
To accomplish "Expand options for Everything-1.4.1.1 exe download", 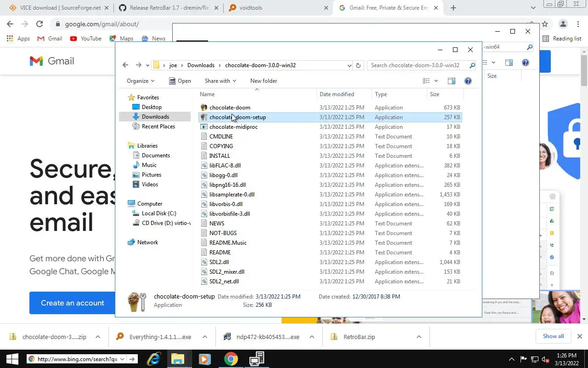I will click(x=205, y=337).
